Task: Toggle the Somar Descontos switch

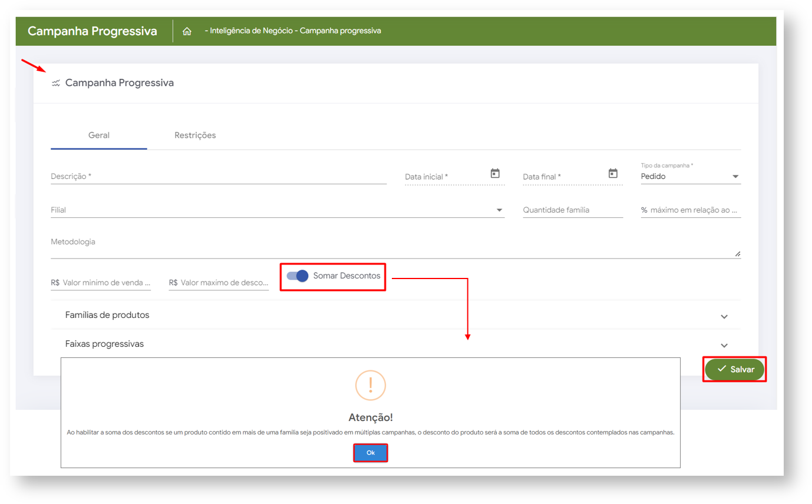Action: coord(298,276)
